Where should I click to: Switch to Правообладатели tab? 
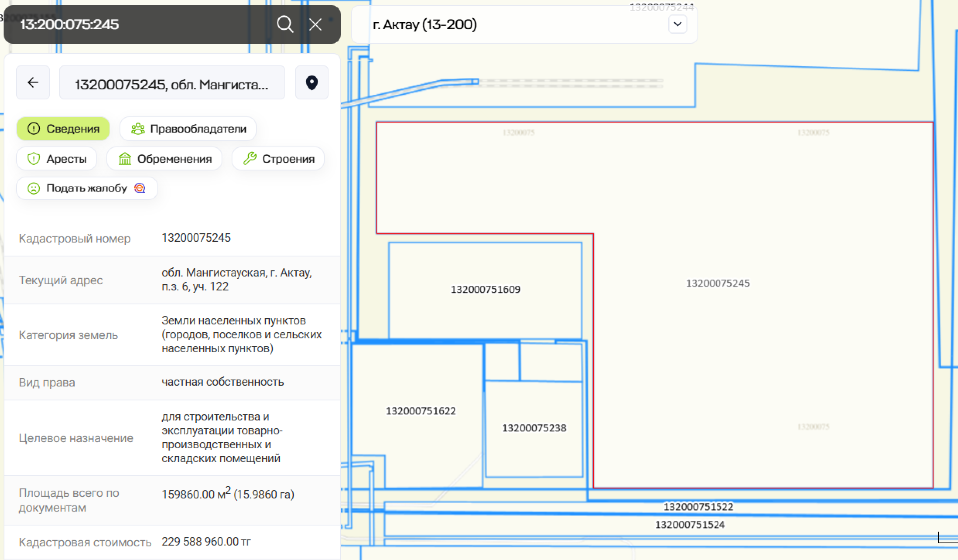click(188, 129)
